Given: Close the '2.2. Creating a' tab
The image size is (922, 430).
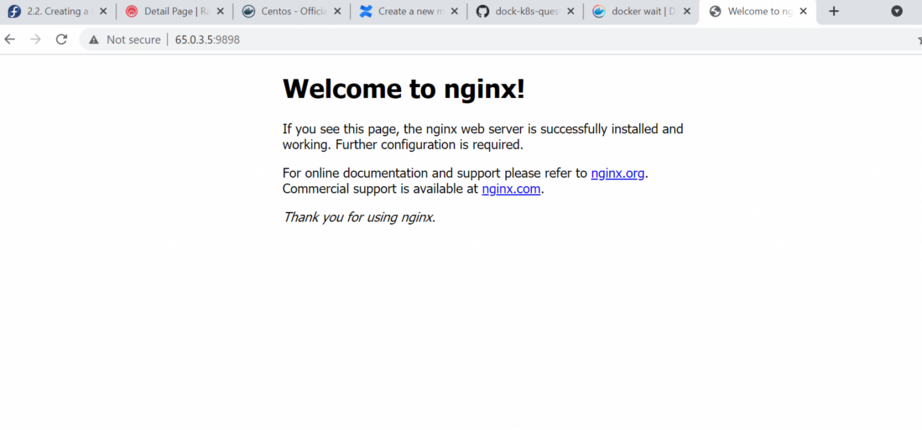Looking at the screenshot, I should point(103,12).
